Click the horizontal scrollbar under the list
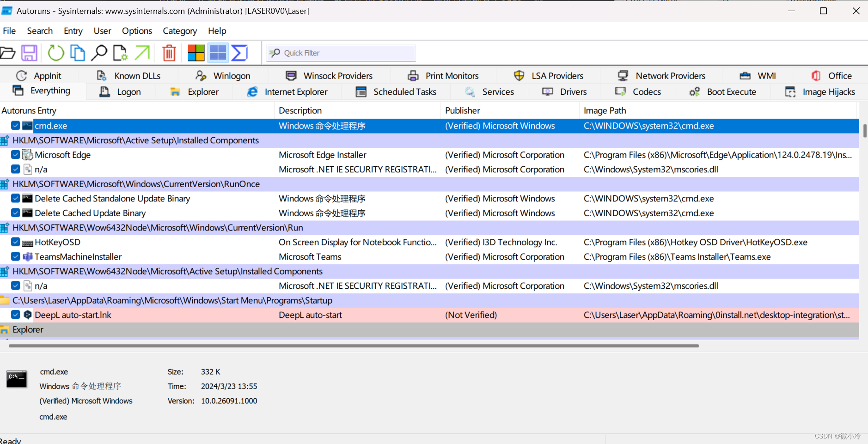This screenshot has width=868, height=444. click(354, 346)
